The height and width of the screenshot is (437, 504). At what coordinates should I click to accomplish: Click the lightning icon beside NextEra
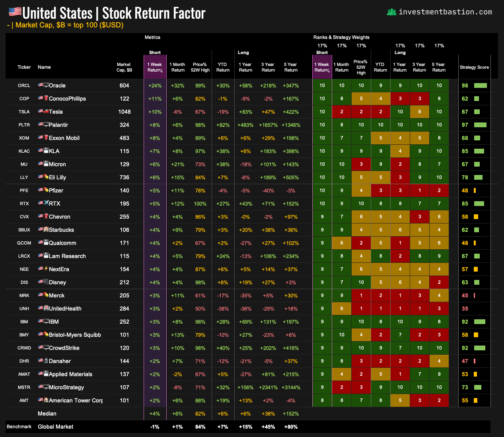tap(46, 269)
